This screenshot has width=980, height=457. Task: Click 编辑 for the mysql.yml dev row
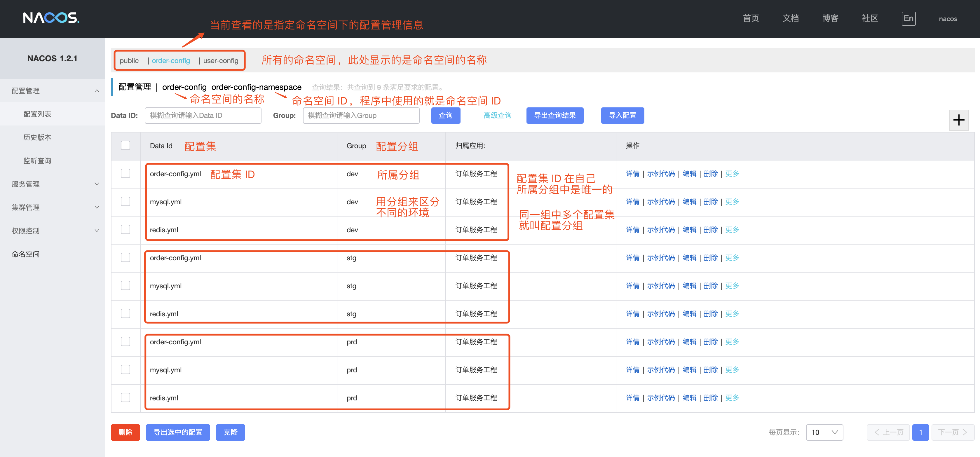689,202
